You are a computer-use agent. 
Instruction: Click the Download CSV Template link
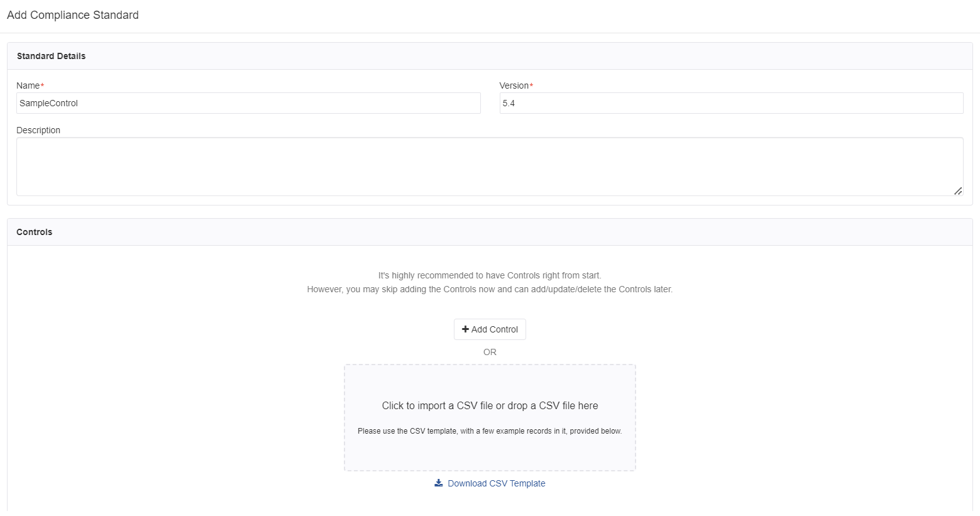pos(496,483)
